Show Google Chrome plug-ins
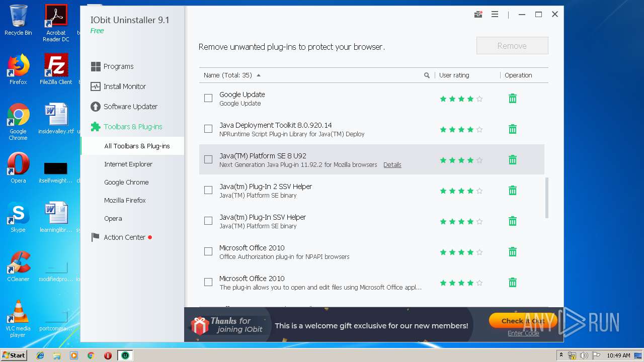644x362 pixels. tap(126, 182)
